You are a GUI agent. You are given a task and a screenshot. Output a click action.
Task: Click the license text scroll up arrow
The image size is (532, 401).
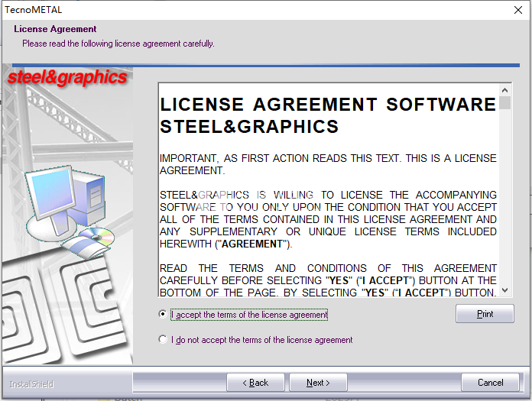pyautogui.click(x=505, y=89)
